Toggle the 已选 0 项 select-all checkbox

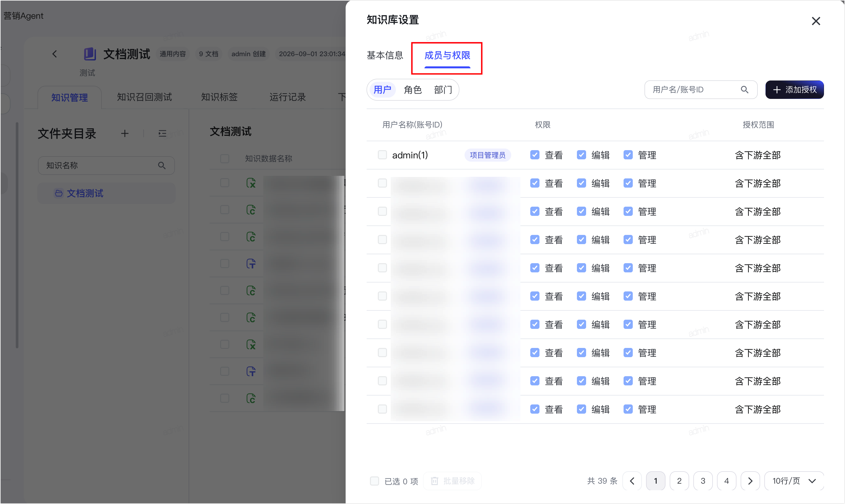click(x=374, y=481)
